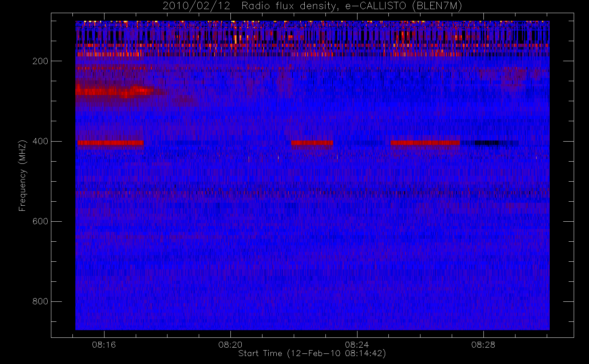589x364 pixels.
Task: Click the 200 frequency tick label
Action: 40,61
